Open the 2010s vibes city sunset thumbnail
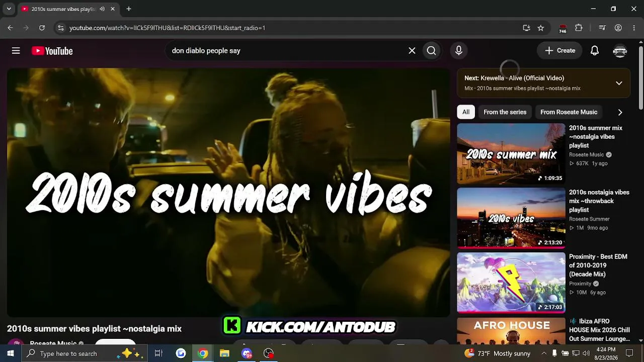The width and height of the screenshot is (644, 362). pyautogui.click(x=511, y=218)
